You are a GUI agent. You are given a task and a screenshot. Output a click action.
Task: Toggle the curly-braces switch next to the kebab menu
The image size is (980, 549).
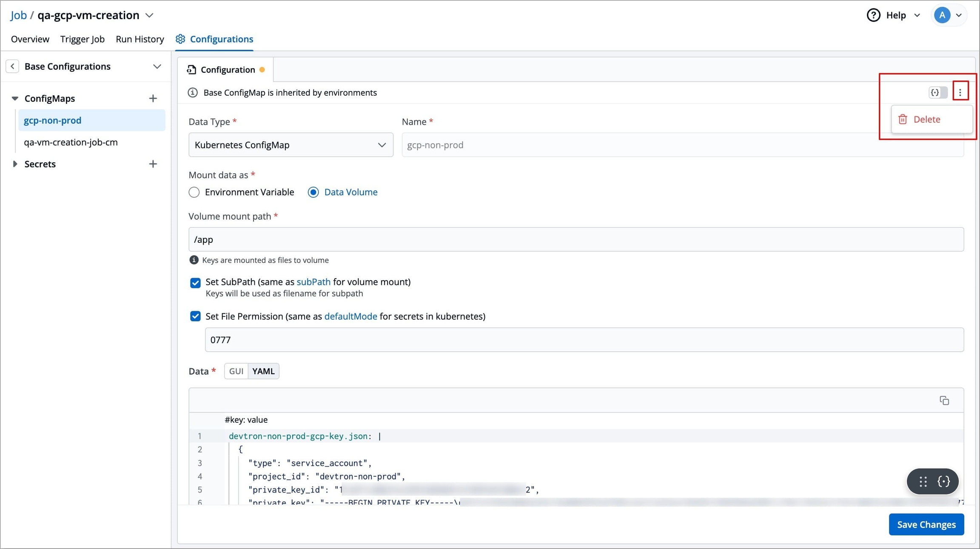point(938,92)
